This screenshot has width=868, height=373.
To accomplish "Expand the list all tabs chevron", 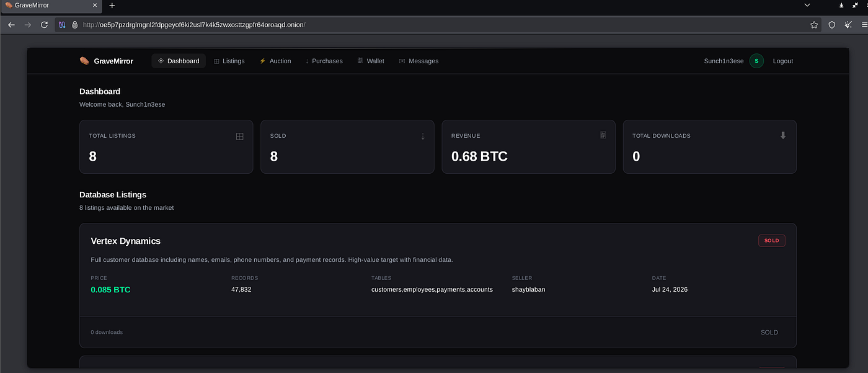I will 807,5.
